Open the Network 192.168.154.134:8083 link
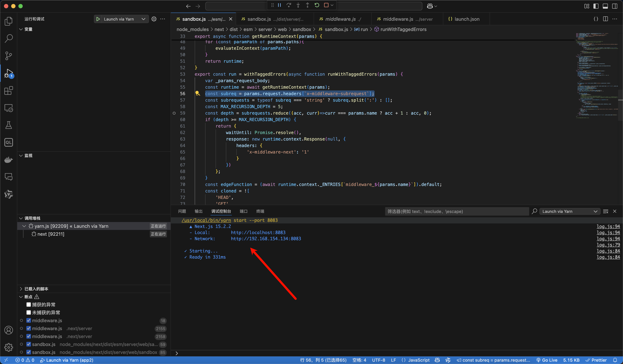This screenshot has width=623, height=364. [266, 239]
